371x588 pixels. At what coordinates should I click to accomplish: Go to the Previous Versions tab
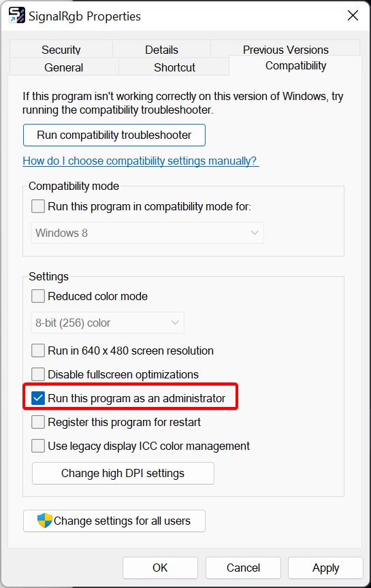pos(285,49)
